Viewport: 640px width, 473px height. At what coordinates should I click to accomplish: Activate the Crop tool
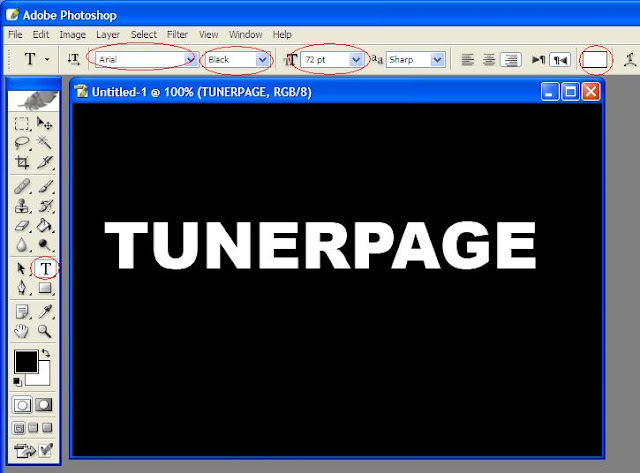[x=22, y=162]
